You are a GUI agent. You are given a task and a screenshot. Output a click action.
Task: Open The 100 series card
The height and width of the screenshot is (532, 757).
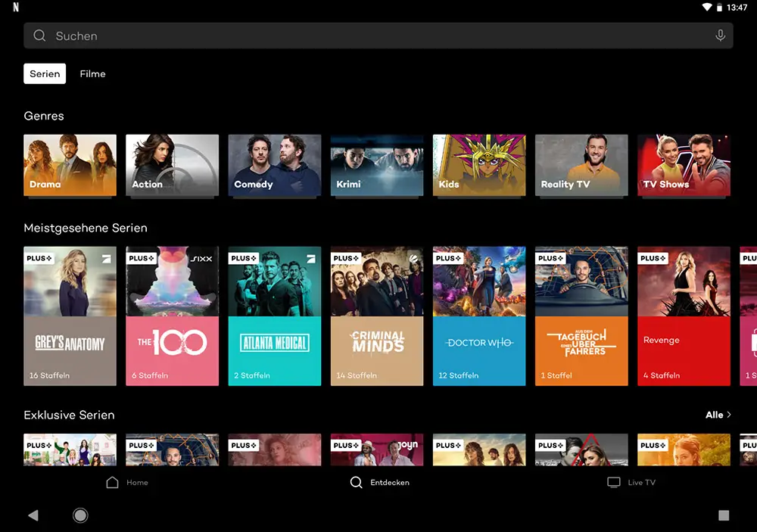tap(173, 316)
